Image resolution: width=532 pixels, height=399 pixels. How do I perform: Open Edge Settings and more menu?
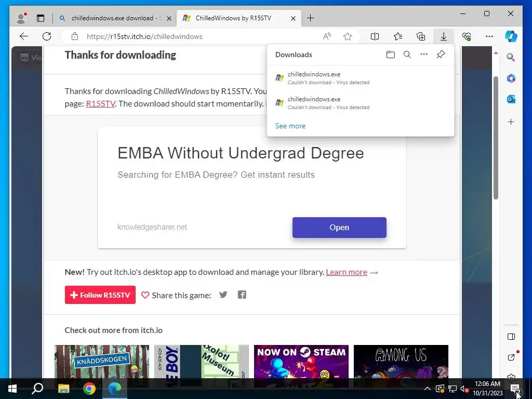pos(489,36)
